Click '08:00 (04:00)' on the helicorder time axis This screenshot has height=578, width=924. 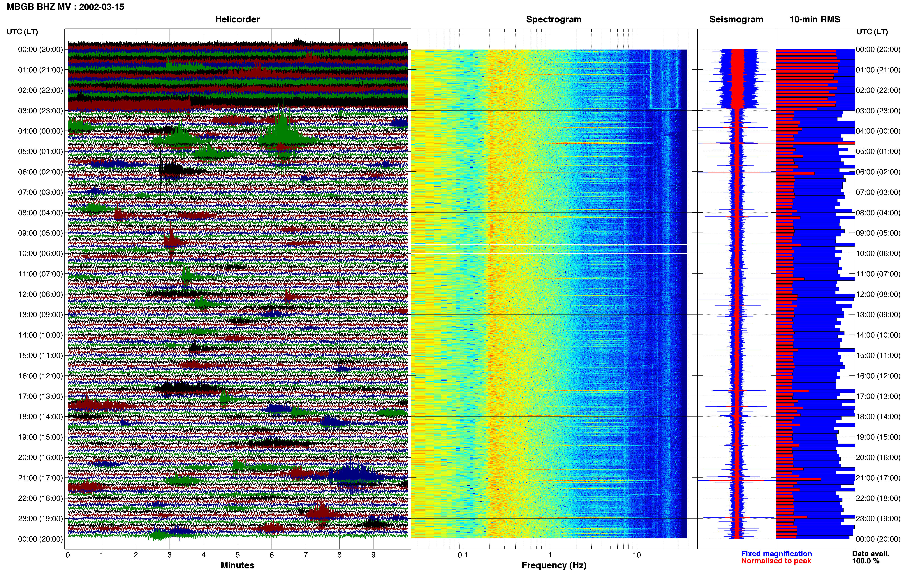tap(41, 213)
